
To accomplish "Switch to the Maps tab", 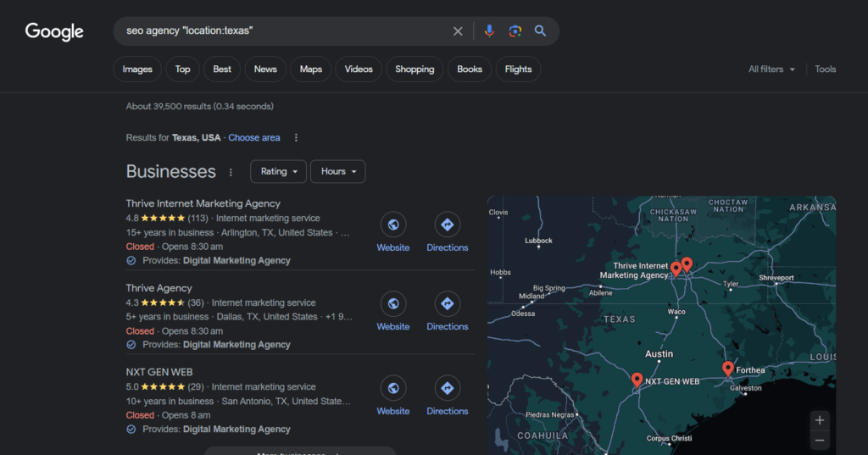I will click(x=310, y=69).
